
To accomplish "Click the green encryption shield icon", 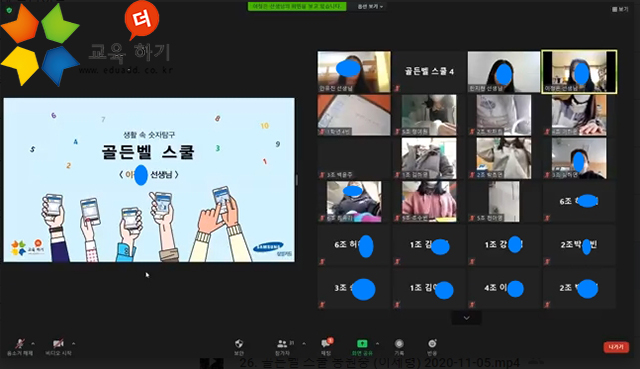I will coord(9,10).
